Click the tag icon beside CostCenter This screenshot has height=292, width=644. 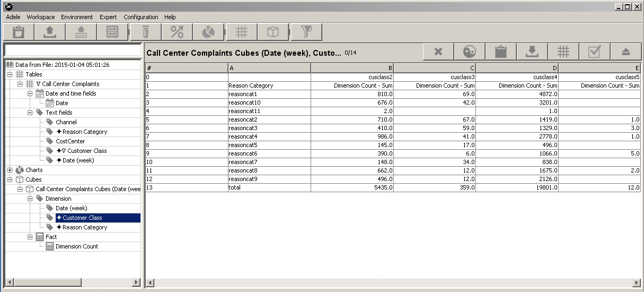[x=50, y=141]
